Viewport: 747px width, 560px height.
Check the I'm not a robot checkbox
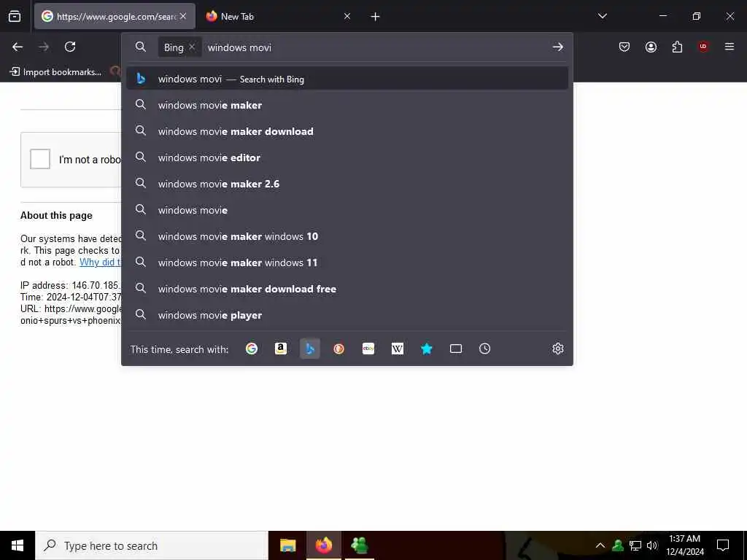(x=40, y=159)
